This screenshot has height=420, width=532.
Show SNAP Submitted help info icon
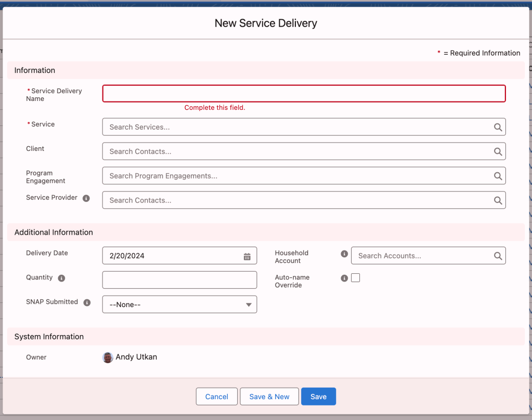tap(87, 302)
